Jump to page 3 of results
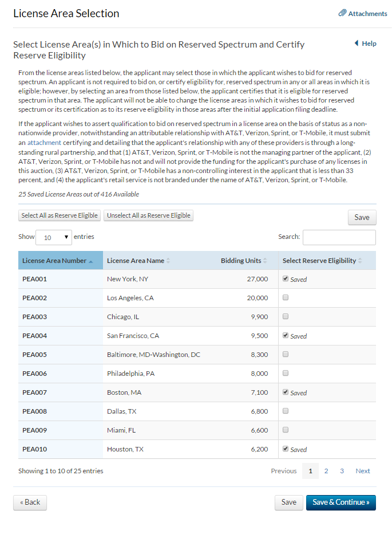This screenshot has height=542, width=392. [342, 471]
